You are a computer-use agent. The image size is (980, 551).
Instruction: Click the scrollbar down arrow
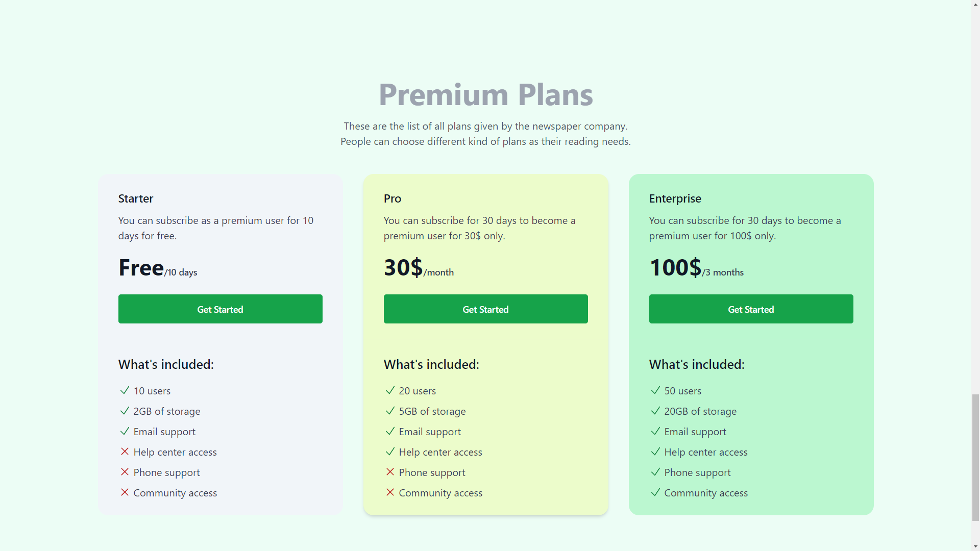pos(975,546)
